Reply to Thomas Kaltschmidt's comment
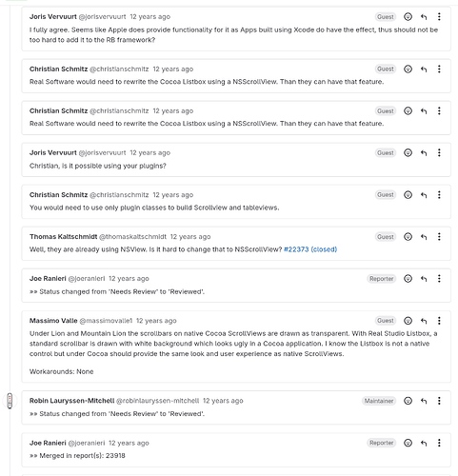Screen dimensions: 458x476 tap(424, 237)
